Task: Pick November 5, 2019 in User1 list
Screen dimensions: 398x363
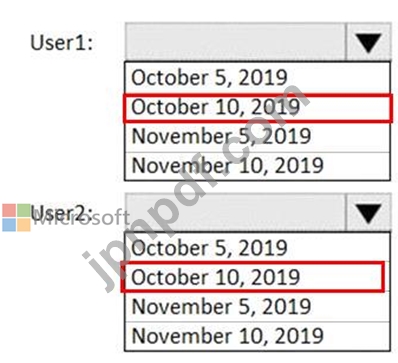Action: (x=257, y=137)
